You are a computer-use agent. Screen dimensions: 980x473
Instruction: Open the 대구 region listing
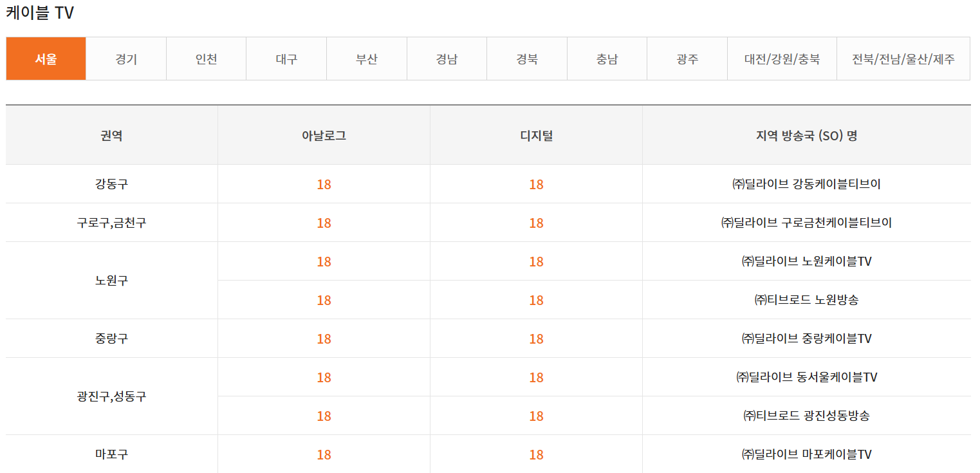pos(286,58)
